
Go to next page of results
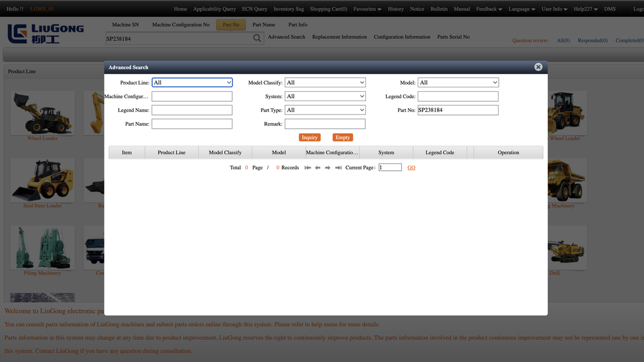tap(328, 168)
